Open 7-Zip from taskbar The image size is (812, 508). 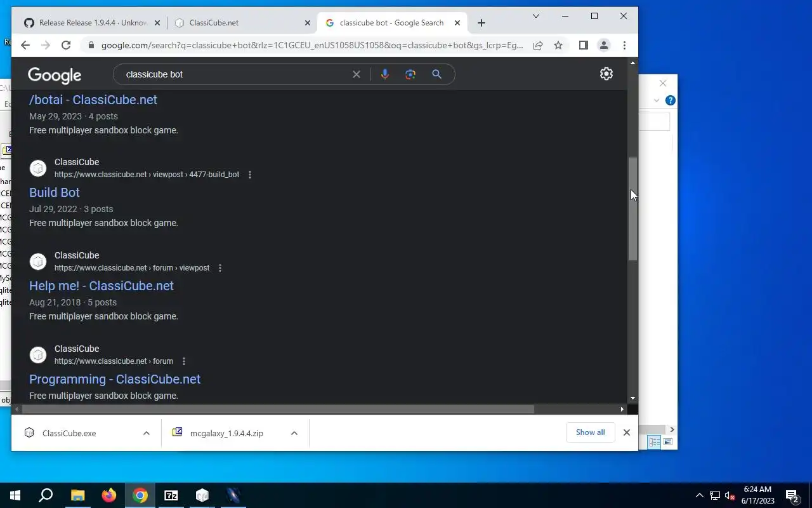171,495
